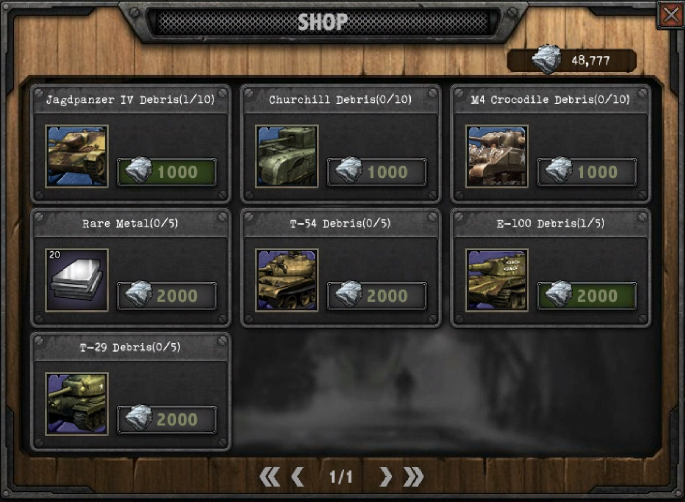Click the silver ore currency icon at top
685x502 pixels.
click(546, 59)
